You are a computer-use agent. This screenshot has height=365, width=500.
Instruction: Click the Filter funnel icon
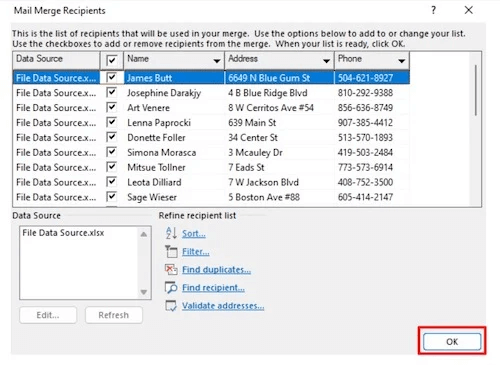pos(171,251)
